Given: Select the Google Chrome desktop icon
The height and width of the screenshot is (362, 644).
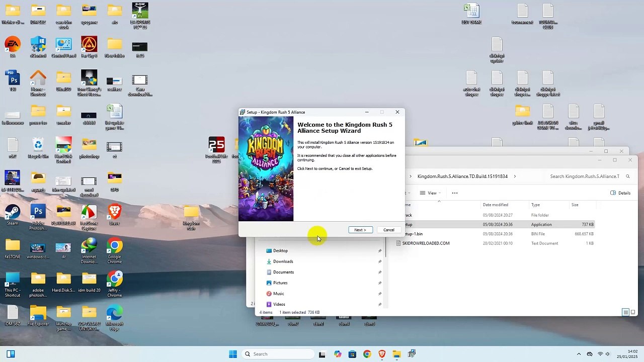Looking at the screenshot, I should coord(115,251).
